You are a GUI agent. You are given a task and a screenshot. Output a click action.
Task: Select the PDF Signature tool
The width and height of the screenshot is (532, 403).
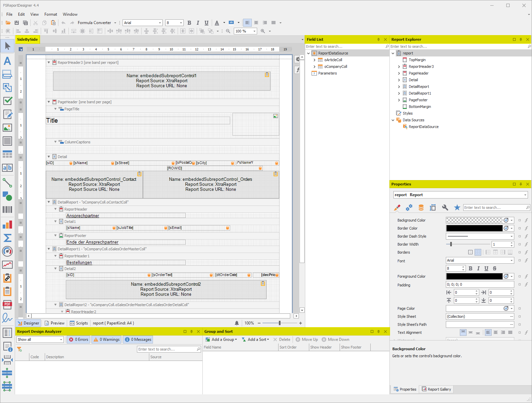[7, 317]
